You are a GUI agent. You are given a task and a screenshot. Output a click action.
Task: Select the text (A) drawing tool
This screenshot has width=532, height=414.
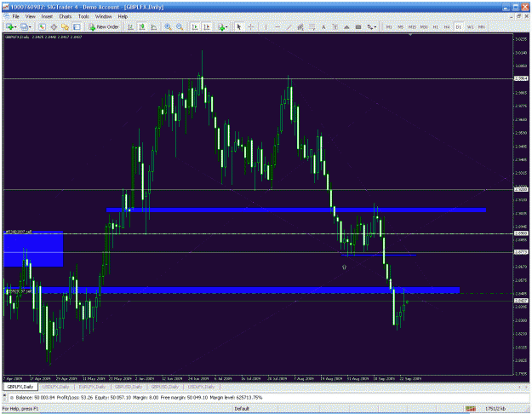(323, 27)
